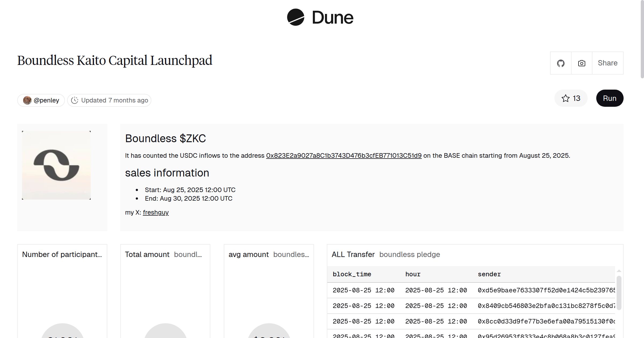Open the Share option
The height and width of the screenshot is (338, 644).
(x=608, y=63)
